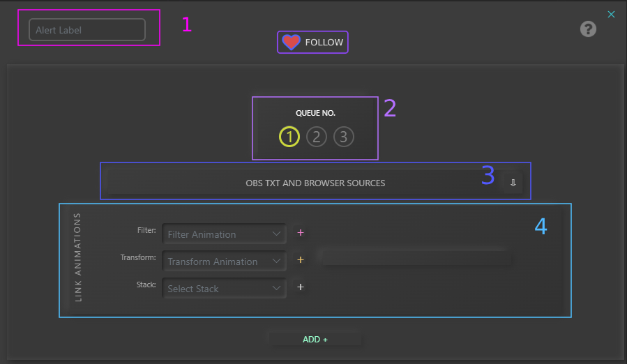Click the red heart Follow icon
Viewport: 627px width, 364px height.
pos(291,43)
